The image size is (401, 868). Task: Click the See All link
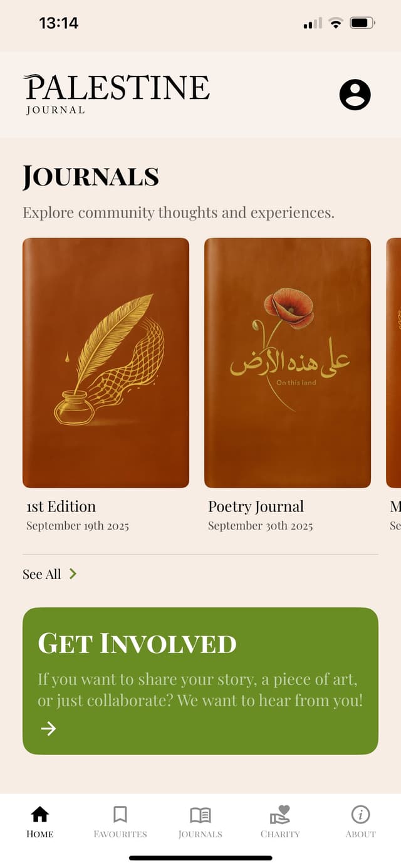click(x=42, y=574)
